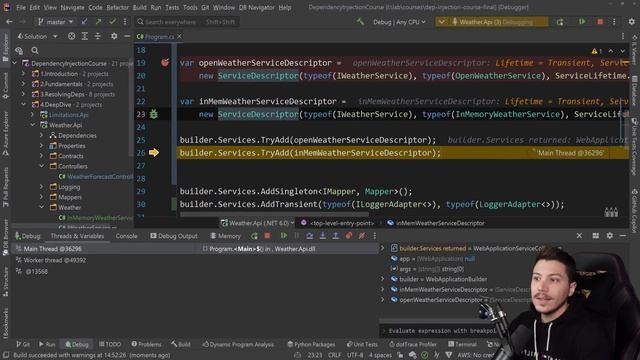640x360 pixels.
Task: Toggle mute breakpoints icon
Action: coord(362,236)
